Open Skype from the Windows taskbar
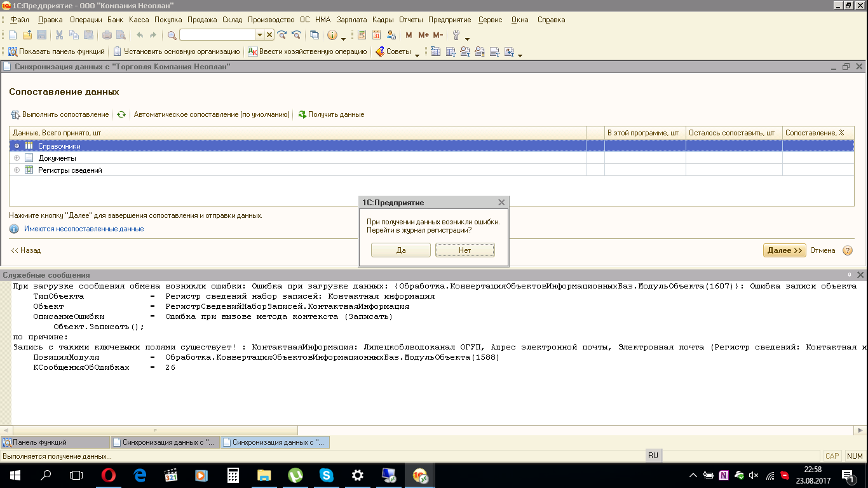Screen dimensions: 868x488 point(326,475)
